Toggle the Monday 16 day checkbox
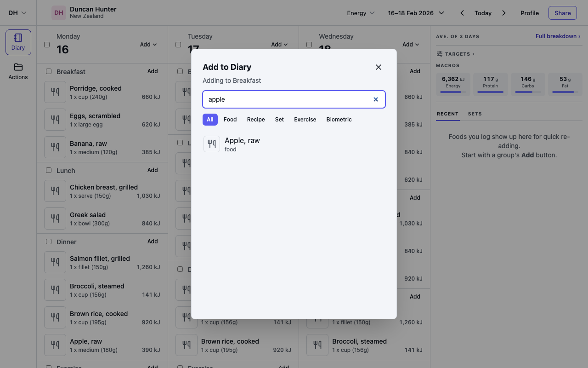 [x=47, y=45]
